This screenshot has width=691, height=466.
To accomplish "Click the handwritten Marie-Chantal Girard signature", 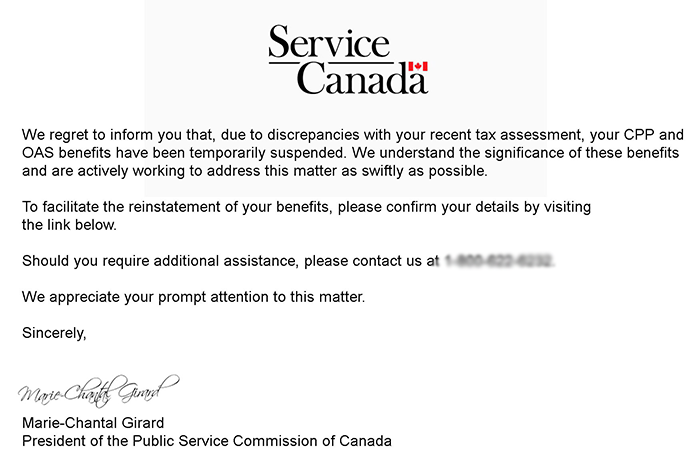I will pos(99,391).
